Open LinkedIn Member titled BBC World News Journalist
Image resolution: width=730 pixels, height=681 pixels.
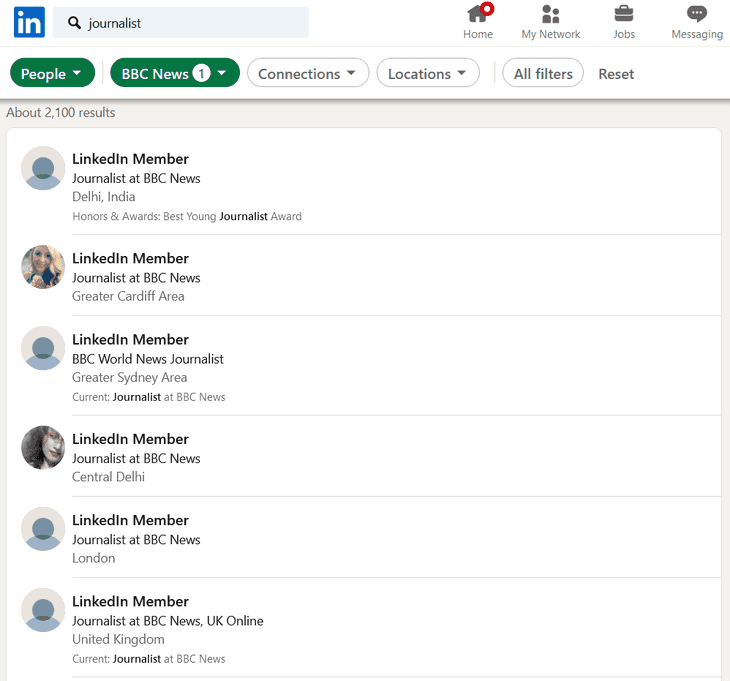click(x=130, y=339)
